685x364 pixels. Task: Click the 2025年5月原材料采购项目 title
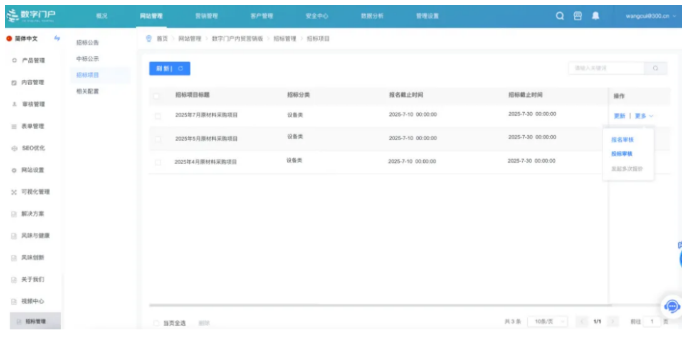tap(206, 139)
